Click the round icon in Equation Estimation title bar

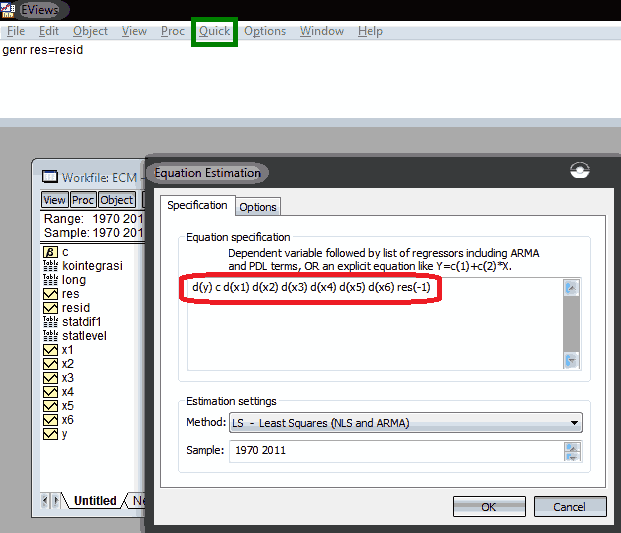click(x=579, y=170)
